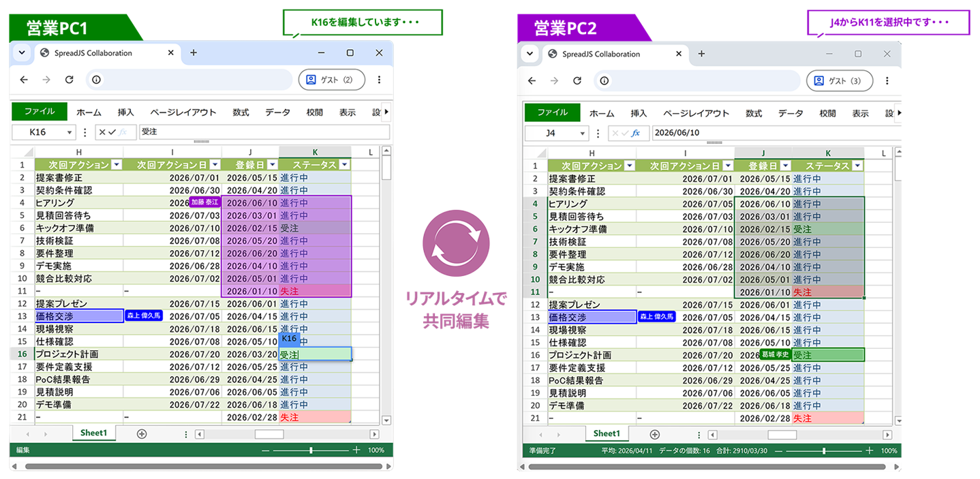Open データ tab in 営業PC1 ribbon
This screenshot has width=980, height=479.
click(x=277, y=112)
